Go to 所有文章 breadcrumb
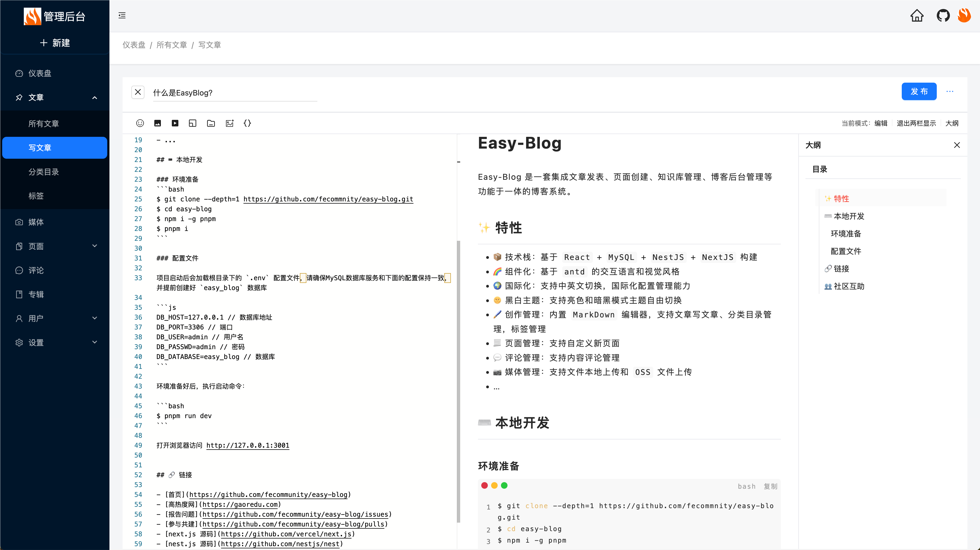This screenshot has width=980, height=550. (x=172, y=45)
